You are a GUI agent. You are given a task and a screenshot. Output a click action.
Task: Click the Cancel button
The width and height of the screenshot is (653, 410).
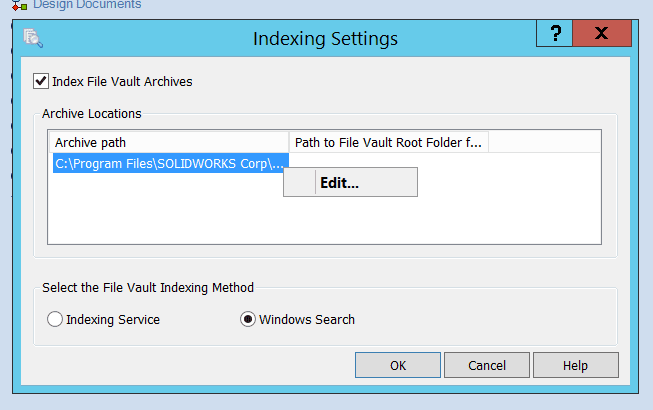point(487,365)
